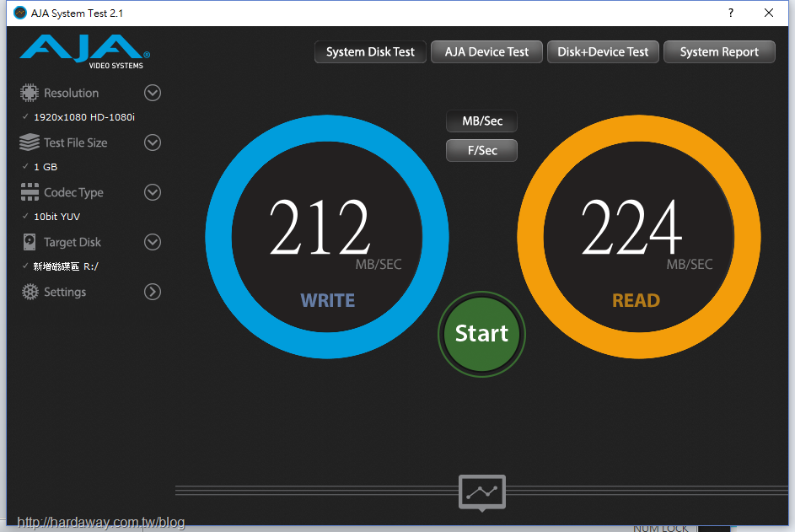Click the Codec Type film icon
Screen dimensions: 795x532
pyautogui.click(x=30, y=192)
